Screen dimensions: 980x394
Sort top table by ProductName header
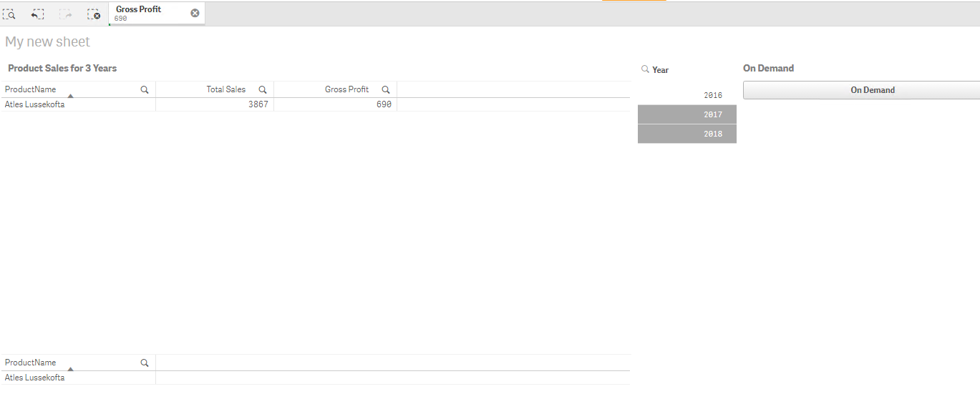pos(30,89)
